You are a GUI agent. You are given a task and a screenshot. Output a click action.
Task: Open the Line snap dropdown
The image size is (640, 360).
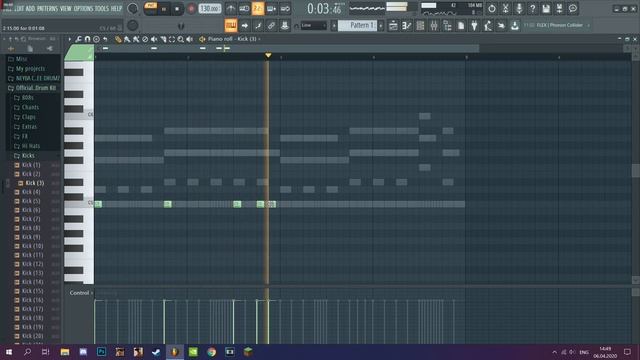coord(313,26)
